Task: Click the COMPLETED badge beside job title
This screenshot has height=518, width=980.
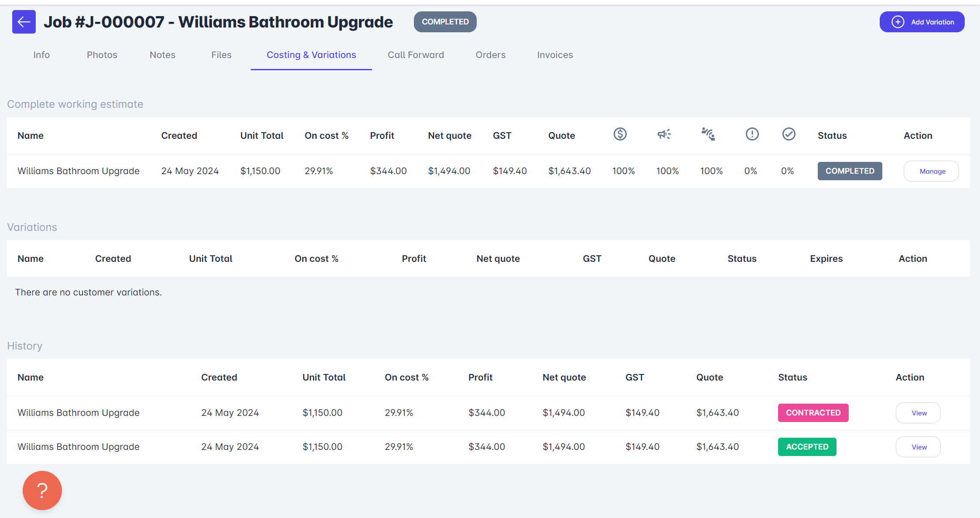Action: [x=445, y=22]
